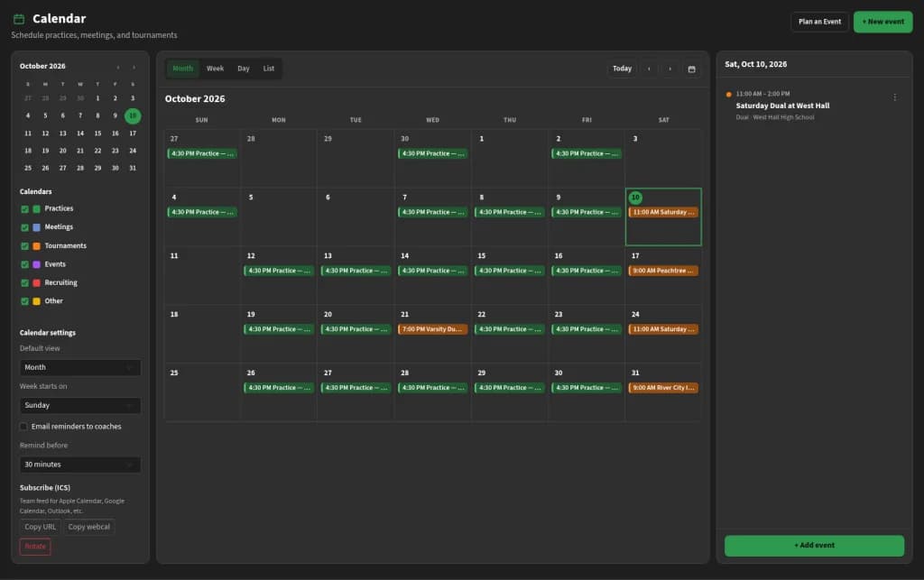This screenshot has width=924, height=580.
Task: Open Saturday Dual at West Hall event details
Action: (x=782, y=106)
